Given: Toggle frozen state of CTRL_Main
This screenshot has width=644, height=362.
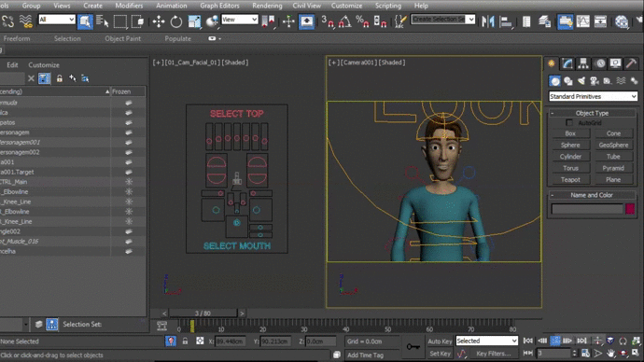Looking at the screenshot, I should tap(129, 182).
